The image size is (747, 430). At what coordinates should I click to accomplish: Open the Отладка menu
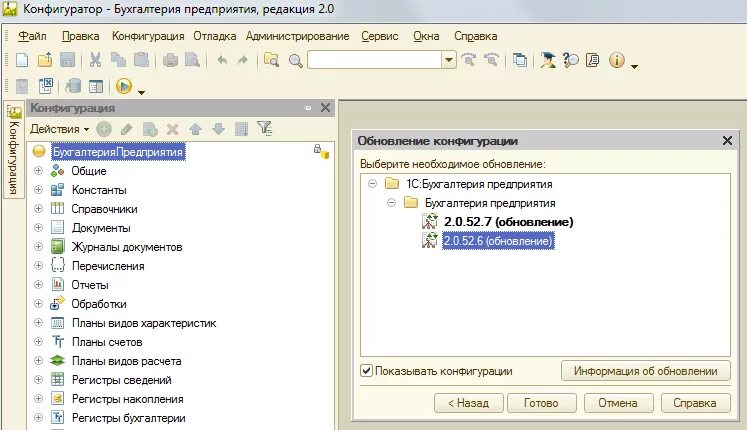point(214,36)
